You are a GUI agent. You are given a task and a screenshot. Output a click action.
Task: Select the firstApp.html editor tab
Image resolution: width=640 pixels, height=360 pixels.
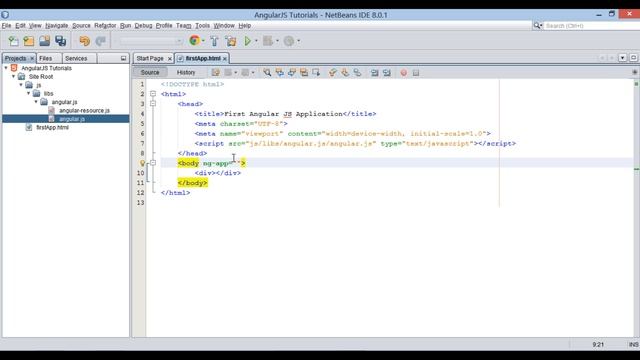point(203,58)
